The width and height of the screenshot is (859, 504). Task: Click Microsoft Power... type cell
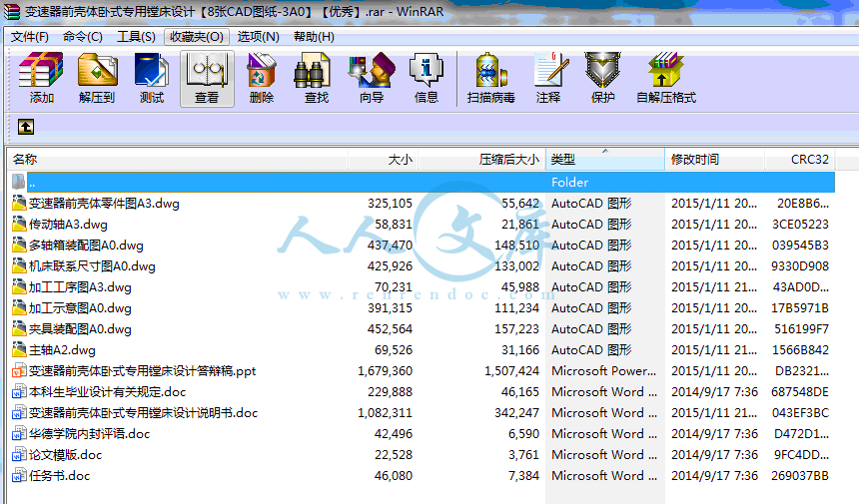[603, 371]
